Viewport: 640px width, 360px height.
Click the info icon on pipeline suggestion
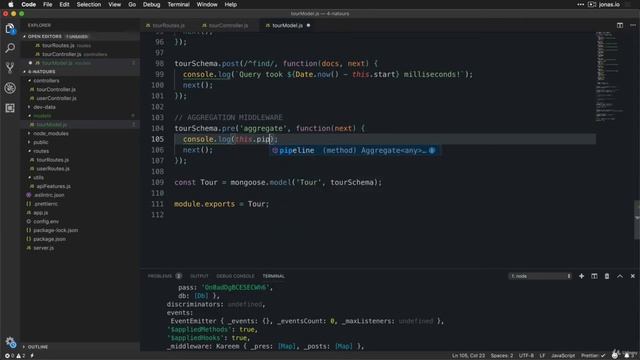[x=432, y=151]
